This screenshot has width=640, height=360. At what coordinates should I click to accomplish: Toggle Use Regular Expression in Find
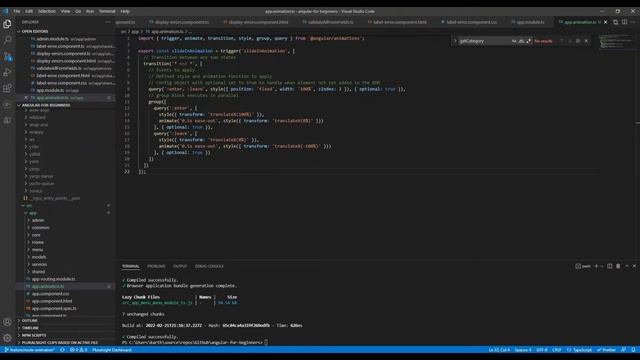coord(529,41)
